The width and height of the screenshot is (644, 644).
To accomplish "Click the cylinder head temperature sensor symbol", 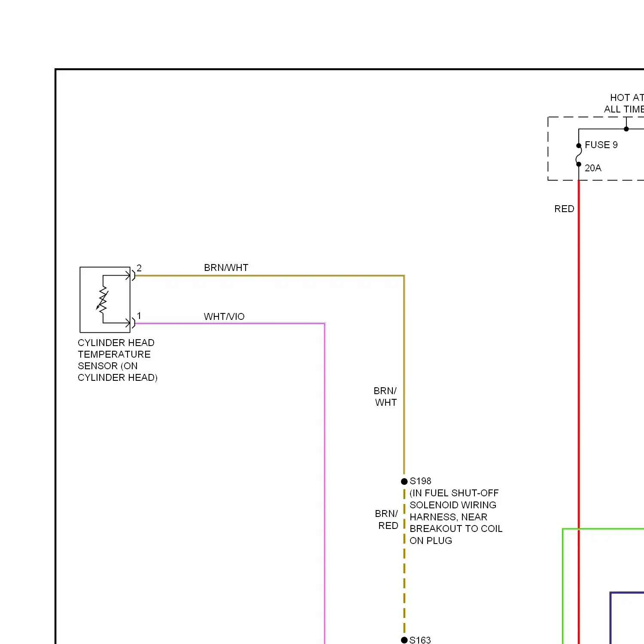I will (x=105, y=300).
